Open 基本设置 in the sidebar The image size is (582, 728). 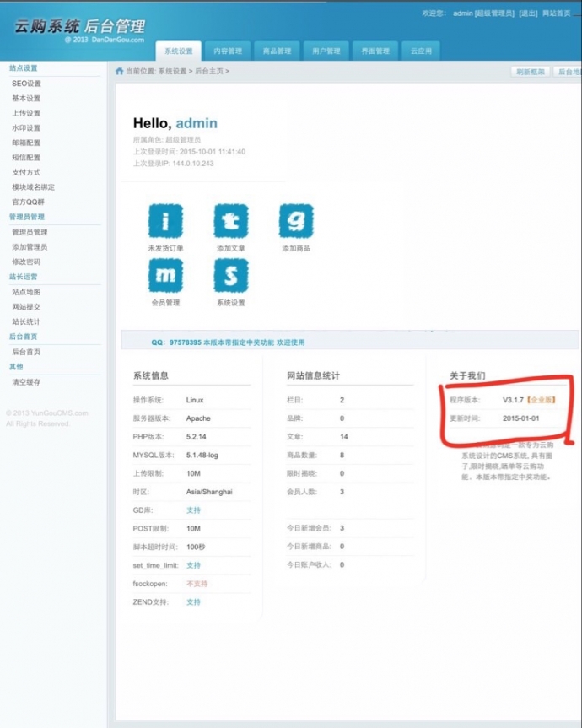click(26, 99)
